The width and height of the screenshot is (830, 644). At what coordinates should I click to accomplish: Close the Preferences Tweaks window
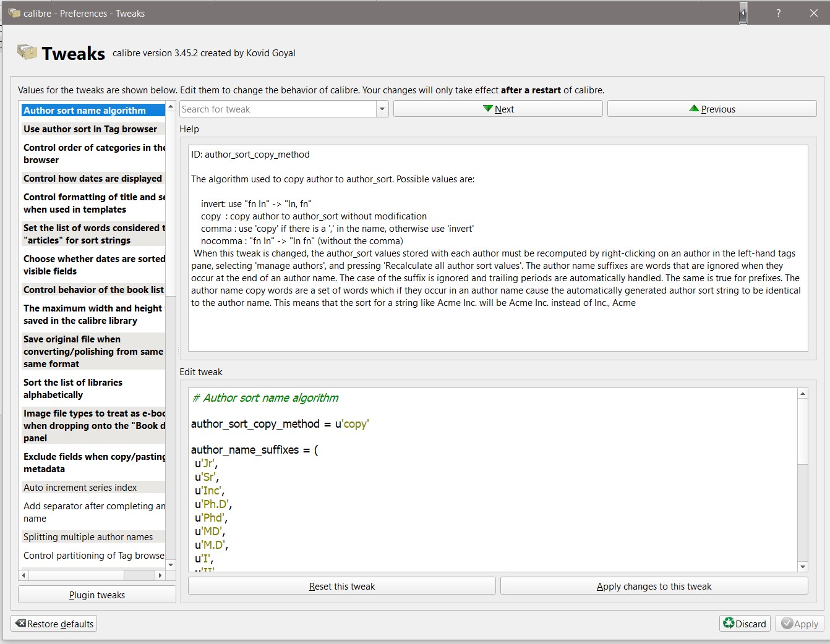[814, 13]
